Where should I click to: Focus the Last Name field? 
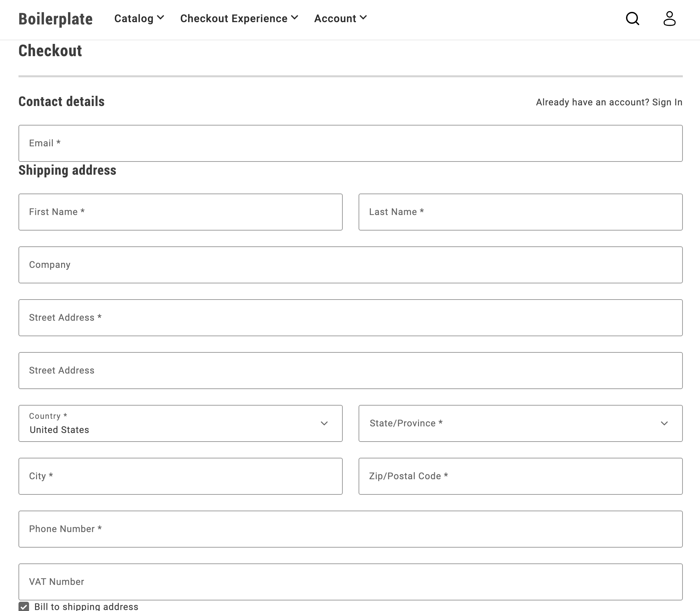(520, 212)
